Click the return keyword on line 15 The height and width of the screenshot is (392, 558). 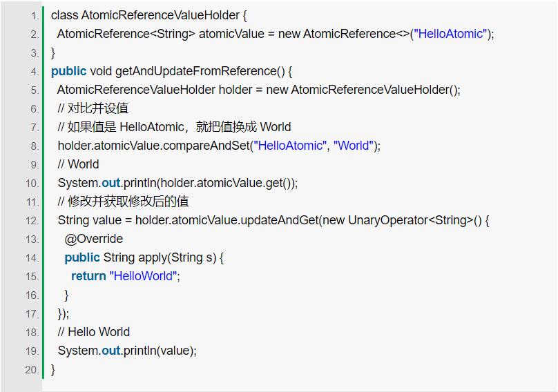[88, 276]
